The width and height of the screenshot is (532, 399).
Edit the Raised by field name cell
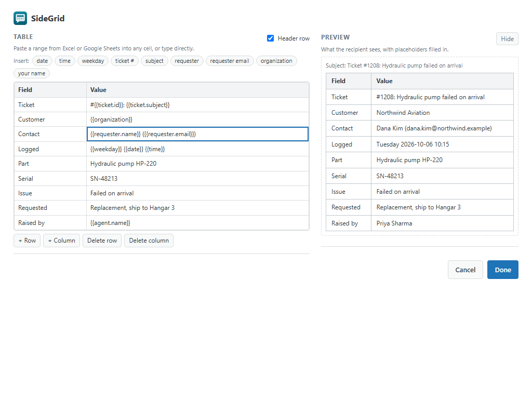point(50,223)
